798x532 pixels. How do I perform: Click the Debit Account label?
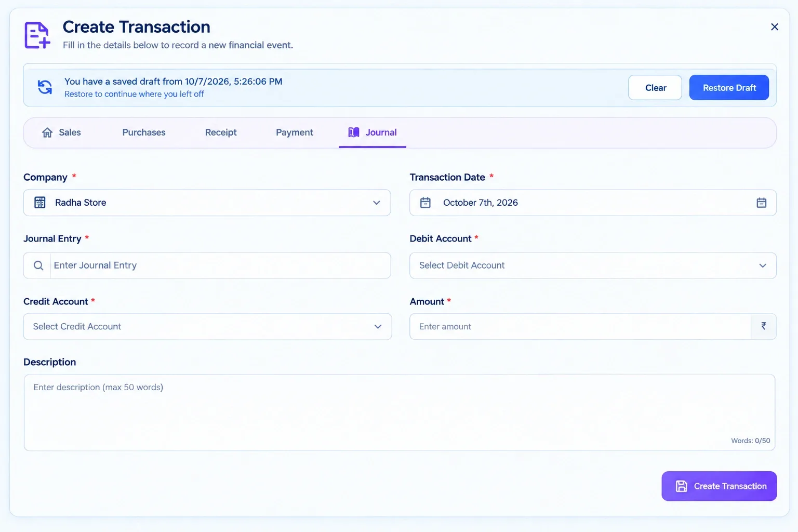pyautogui.click(x=441, y=238)
